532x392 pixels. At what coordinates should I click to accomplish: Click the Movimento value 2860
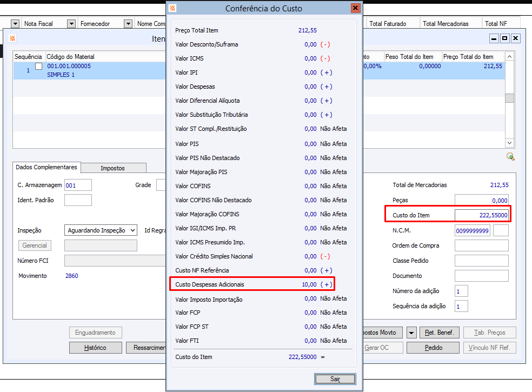pos(71,276)
